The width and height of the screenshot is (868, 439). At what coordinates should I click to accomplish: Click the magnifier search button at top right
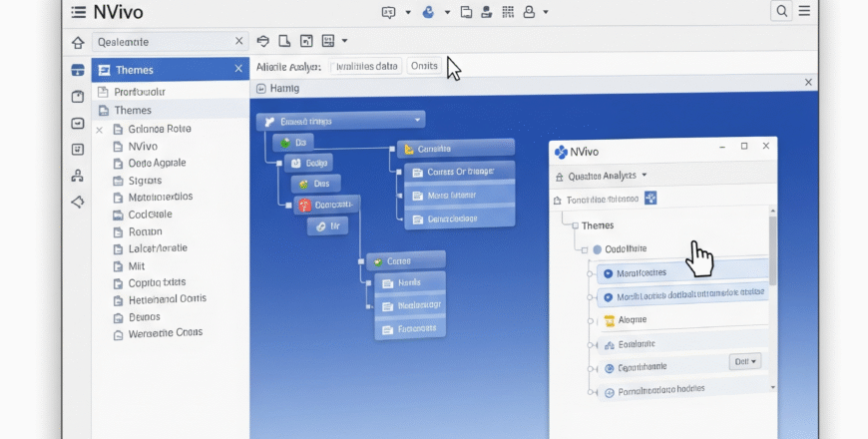781,11
